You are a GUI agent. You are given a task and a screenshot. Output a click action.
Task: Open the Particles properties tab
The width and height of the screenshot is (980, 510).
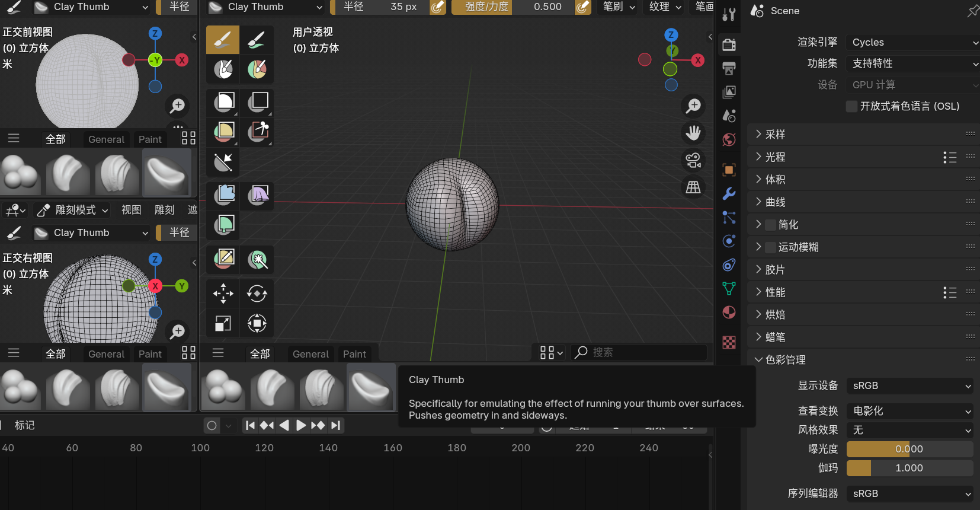pyautogui.click(x=729, y=217)
